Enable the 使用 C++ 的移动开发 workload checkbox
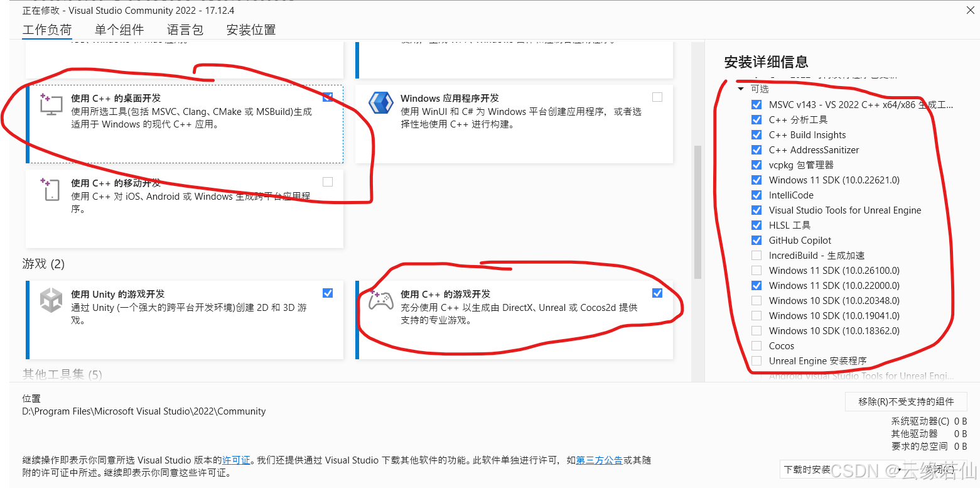Image resolution: width=980 pixels, height=488 pixels. [x=328, y=182]
